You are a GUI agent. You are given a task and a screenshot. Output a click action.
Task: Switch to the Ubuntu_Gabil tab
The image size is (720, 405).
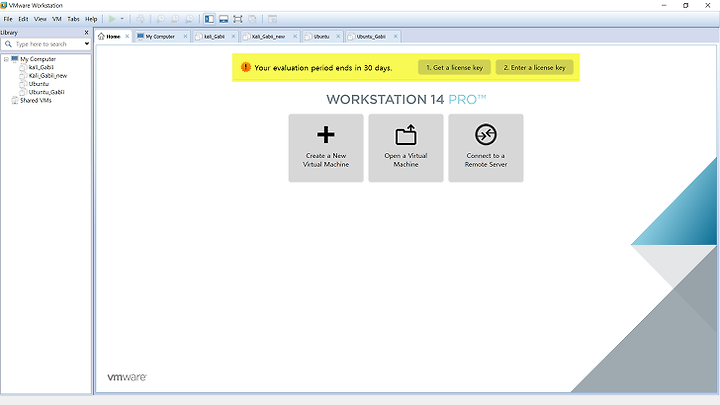coord(371,36)
